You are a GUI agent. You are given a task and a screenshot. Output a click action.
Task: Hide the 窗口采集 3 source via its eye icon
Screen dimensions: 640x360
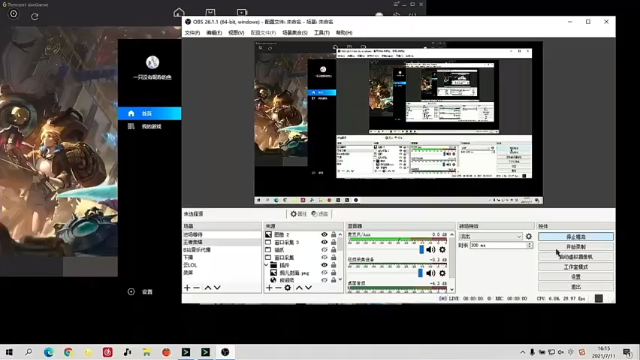(324, 242)
